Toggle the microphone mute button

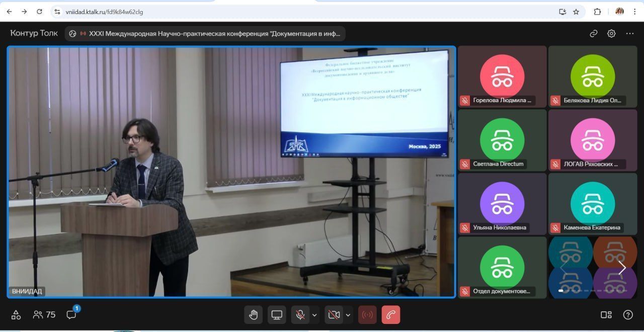click(x=300, y=315)
